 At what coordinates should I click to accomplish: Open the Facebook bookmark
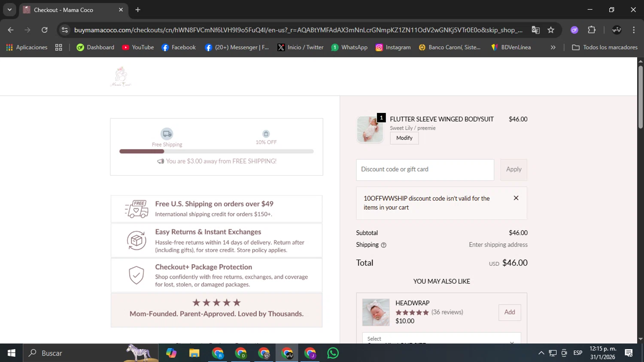coord(179,47)
